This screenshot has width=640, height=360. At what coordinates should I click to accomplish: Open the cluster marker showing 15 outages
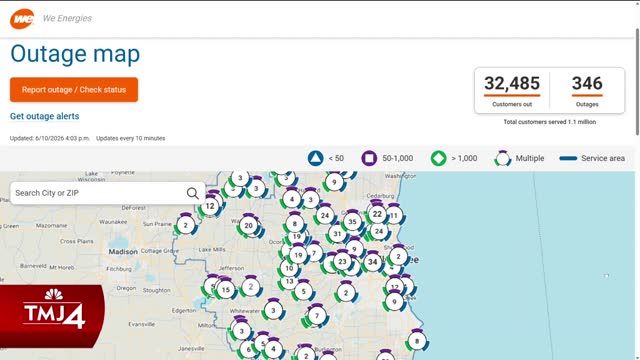click(226, 290)
